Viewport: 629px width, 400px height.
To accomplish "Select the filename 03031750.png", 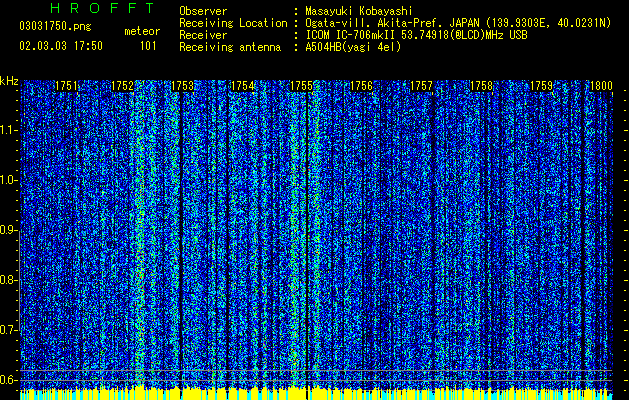I will (x=55, y=26).
